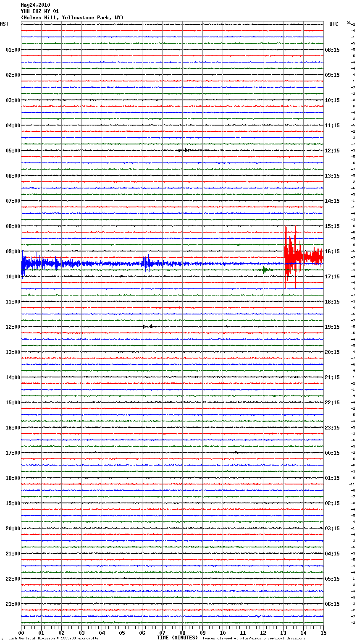Click the 04:15 UTC time label

click(332, 554)
